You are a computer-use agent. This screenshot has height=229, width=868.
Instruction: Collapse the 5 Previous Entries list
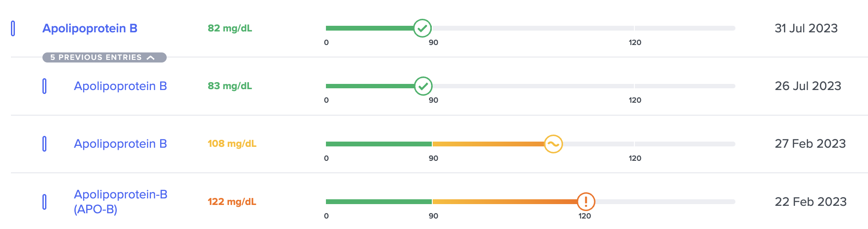coord(104,57)
